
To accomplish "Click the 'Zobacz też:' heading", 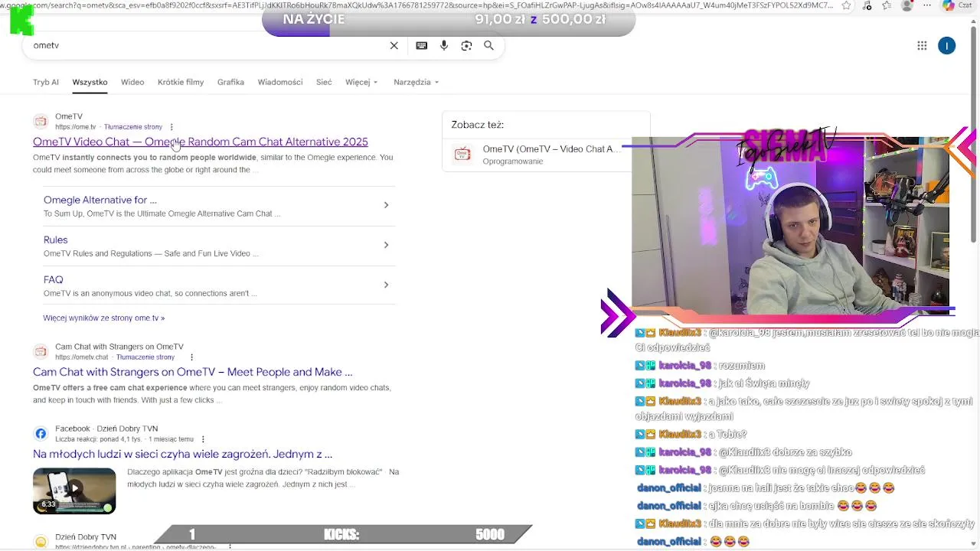I will pyautogui.click(x=477, y=125).
